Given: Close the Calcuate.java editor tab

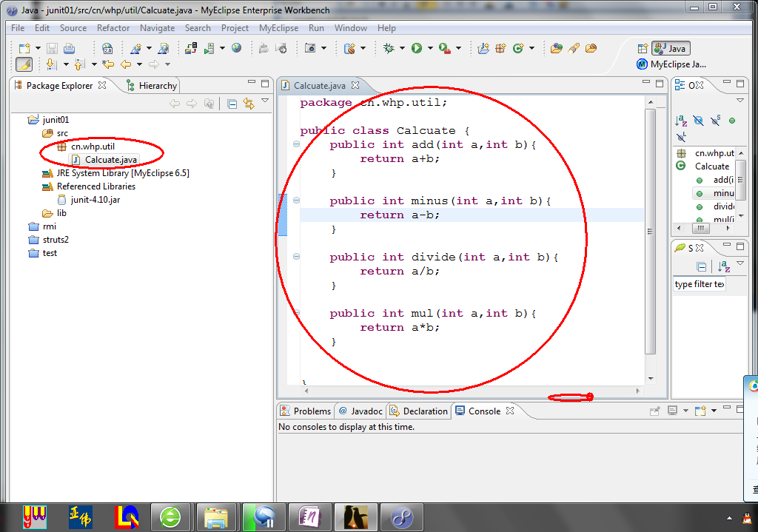Looking at the screenshot, I should (x=355, y=85).
